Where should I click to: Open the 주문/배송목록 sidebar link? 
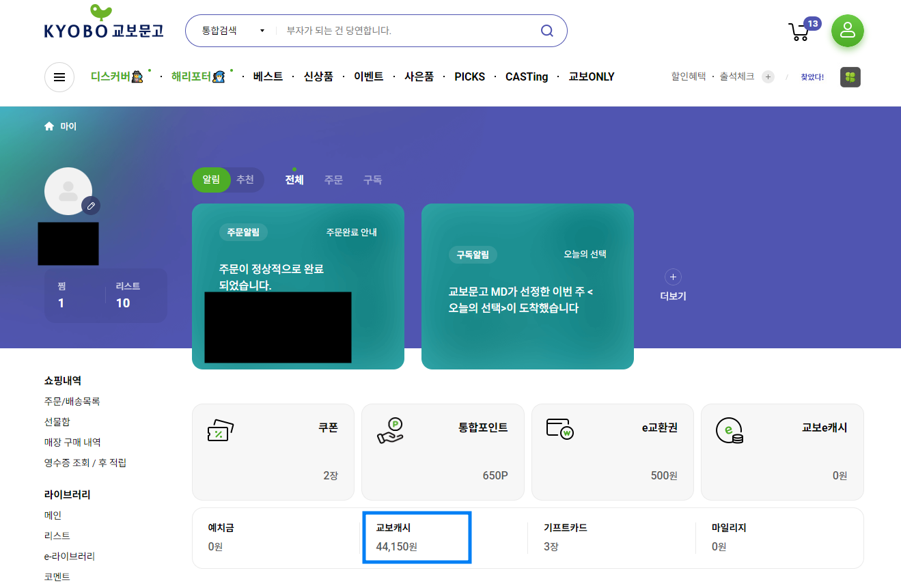pyautogui.click(x=72, y=402)
